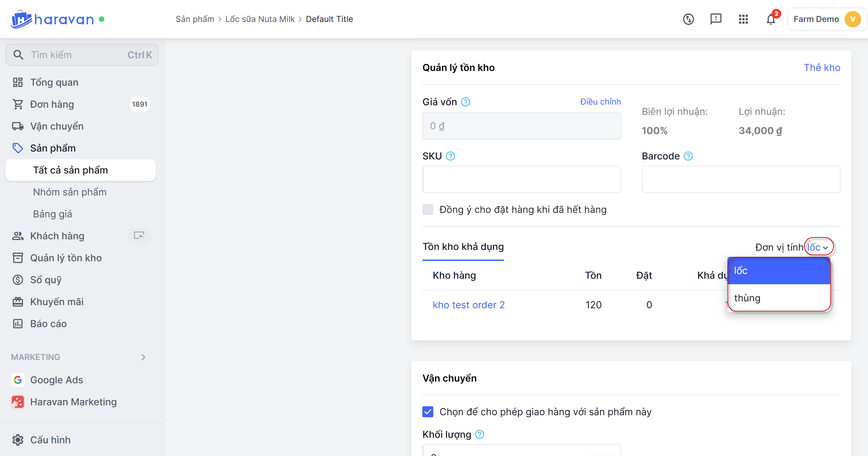Open Quản lý tồn kho sidebar menu
Image resolution: width=868 pixels, height=456 pixels.
[66, 258]
